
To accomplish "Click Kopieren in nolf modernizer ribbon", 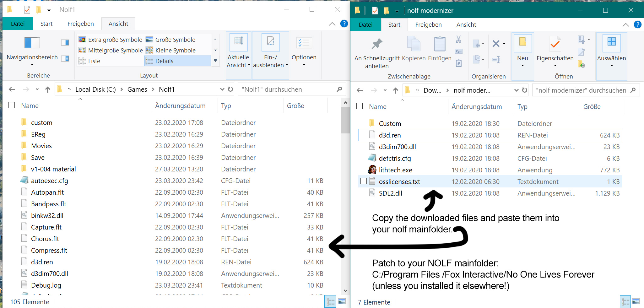I will 414,49.
